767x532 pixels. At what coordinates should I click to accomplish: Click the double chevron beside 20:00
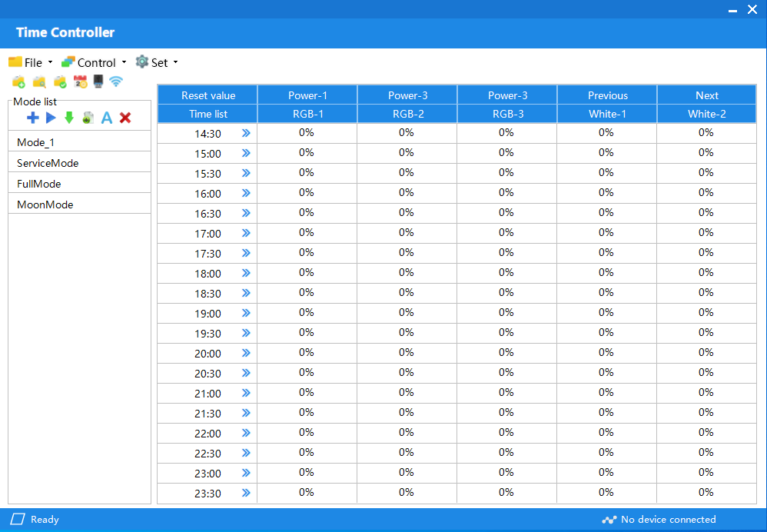coord(246,354)
